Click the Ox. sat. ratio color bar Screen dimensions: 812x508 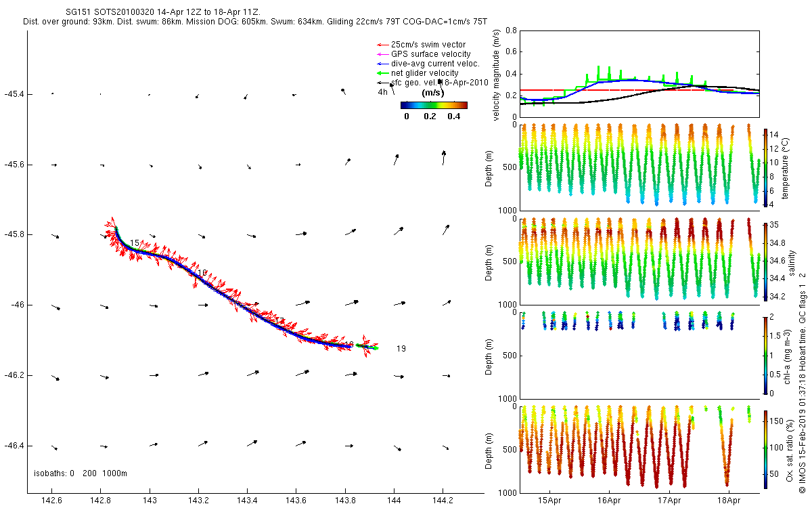click(765, 449)
